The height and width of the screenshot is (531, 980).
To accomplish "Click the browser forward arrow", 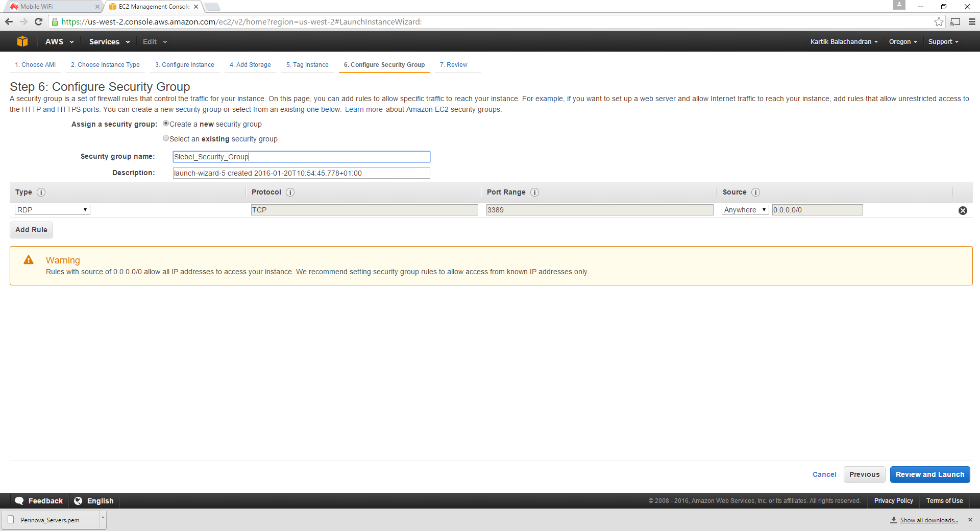I will coord(23,21).
